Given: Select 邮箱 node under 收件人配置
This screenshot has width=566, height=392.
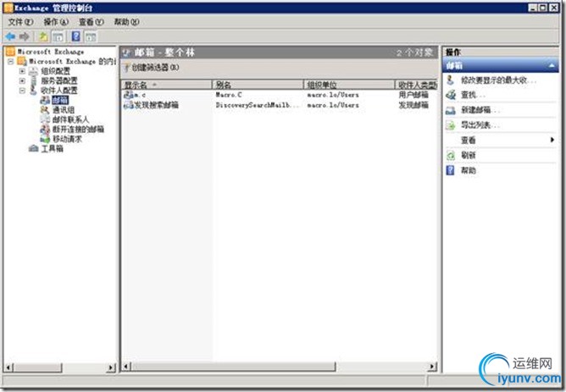Looking at the screenshot, I should [x=60, y=100].
